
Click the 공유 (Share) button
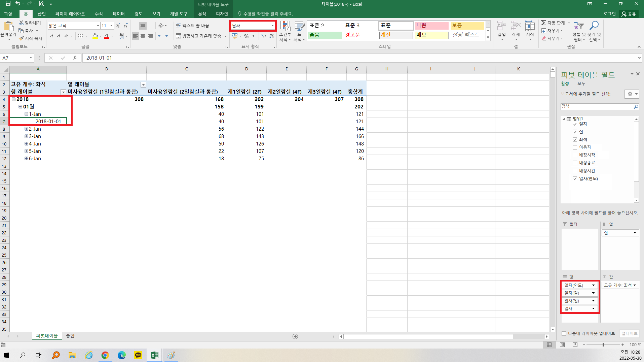tap(629, 14)
